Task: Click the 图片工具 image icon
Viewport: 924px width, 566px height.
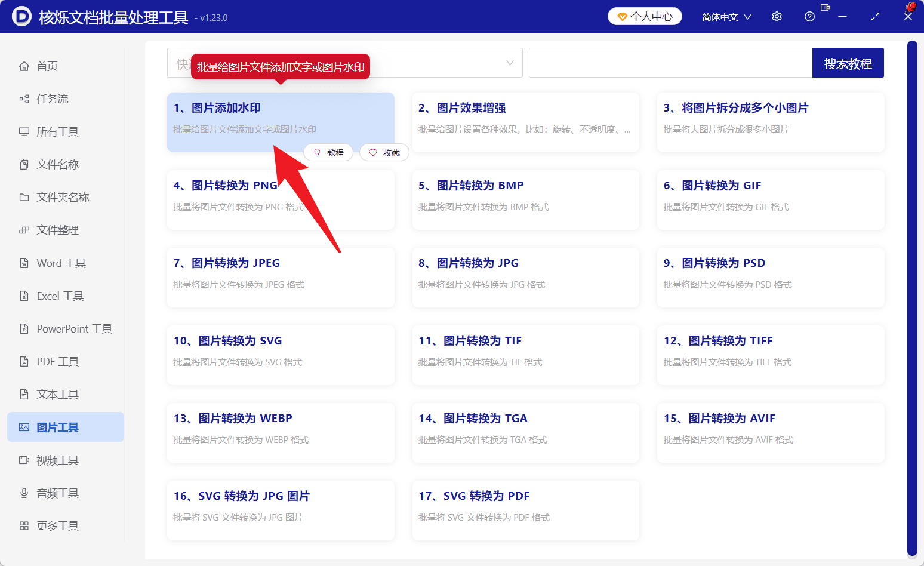Action: [x=24, y=427]
